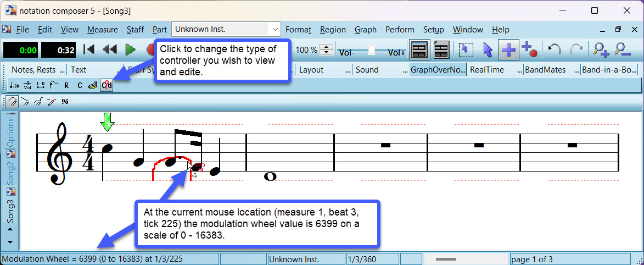Screen dimensions: 644x265
Task: Expand the Notes, Rests palette options
Action: tap(62, 70)
